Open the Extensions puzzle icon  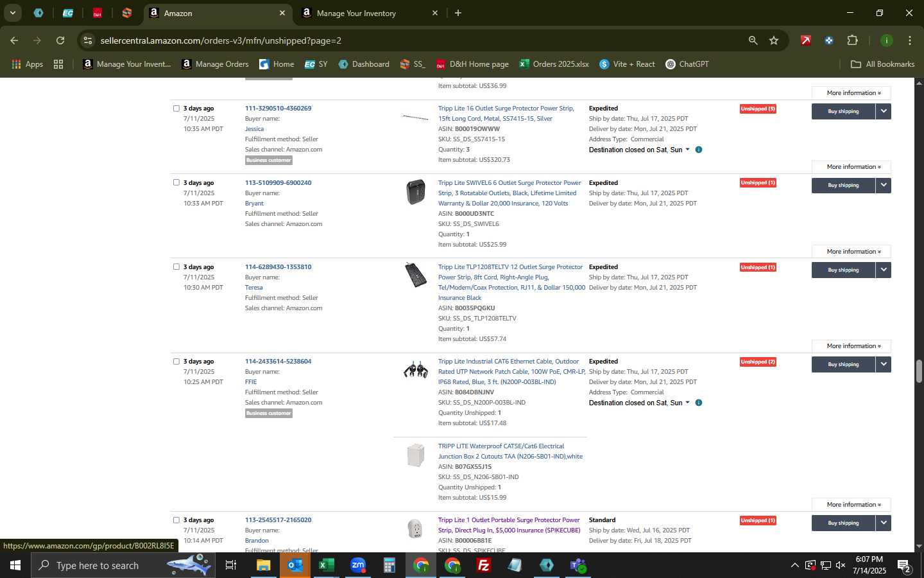pos(852,40)
